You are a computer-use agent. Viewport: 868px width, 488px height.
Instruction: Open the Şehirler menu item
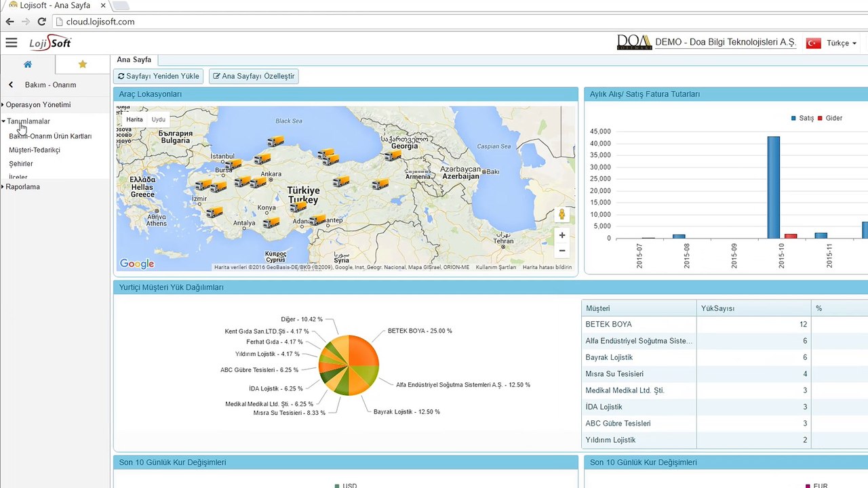coord(21,164)
